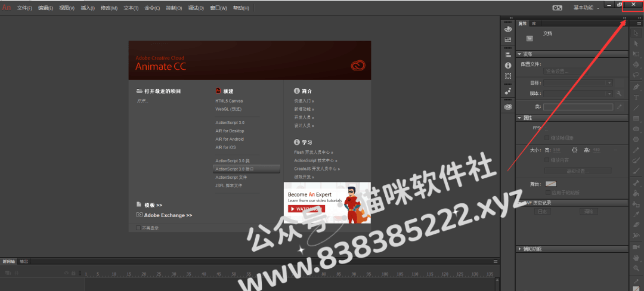
Task: Switch to the 库 tab
Action: [x=534, y=23]
